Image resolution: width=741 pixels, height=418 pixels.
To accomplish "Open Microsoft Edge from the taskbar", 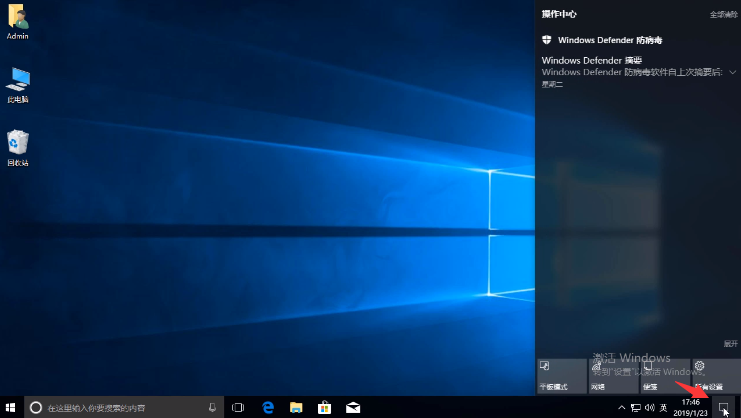I will (x=268, y=407).
